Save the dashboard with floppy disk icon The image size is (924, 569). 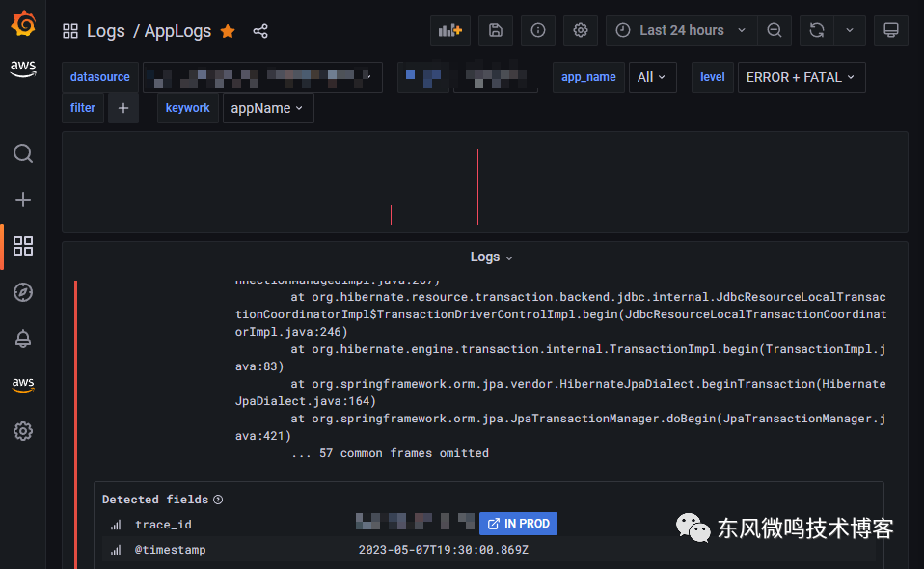[x=496, y=31]
